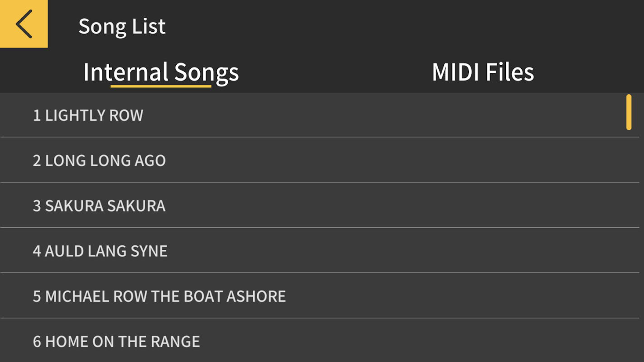Select the Internal Songs tab
The width and height of the screenshot is (644, 362).
(161, 72)
